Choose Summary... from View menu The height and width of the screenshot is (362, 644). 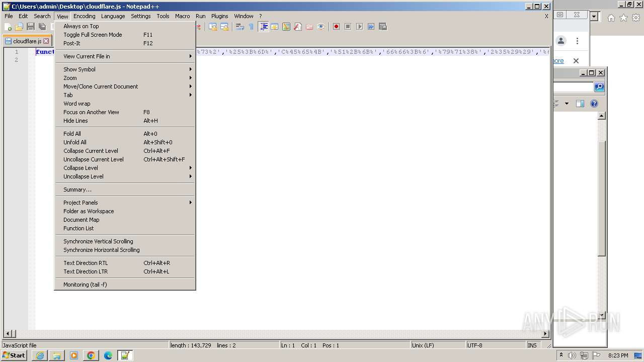(x=125, y=190)
